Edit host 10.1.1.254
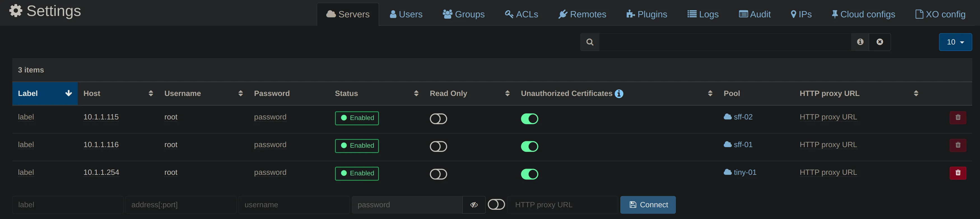Viewport: 980px width, 219px height. coord(101,173)
